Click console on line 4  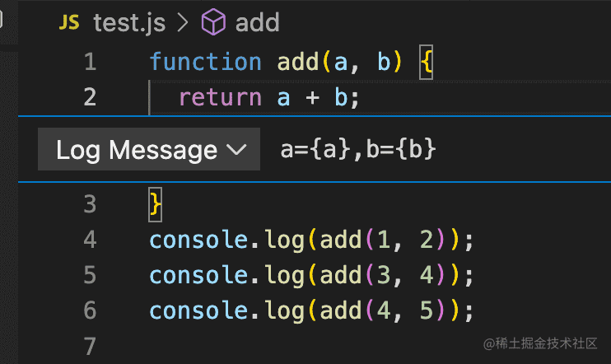point(198,240)
